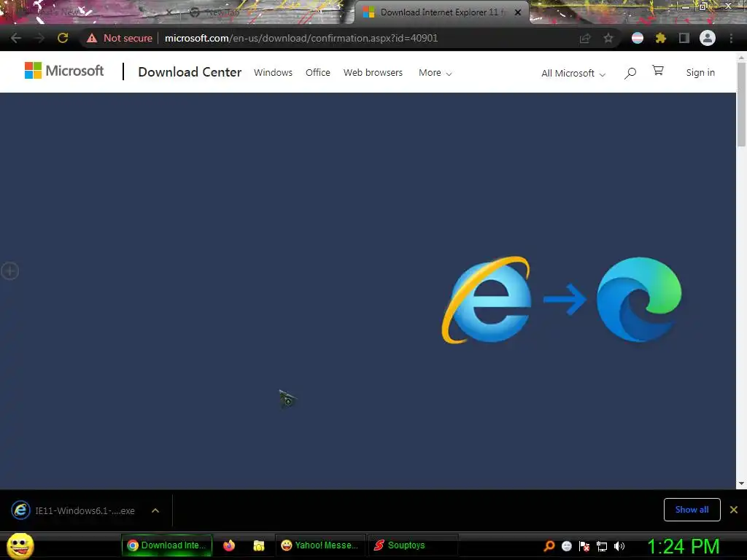
Task: Open the Office nav item
Action: click(x=318, y=72)
